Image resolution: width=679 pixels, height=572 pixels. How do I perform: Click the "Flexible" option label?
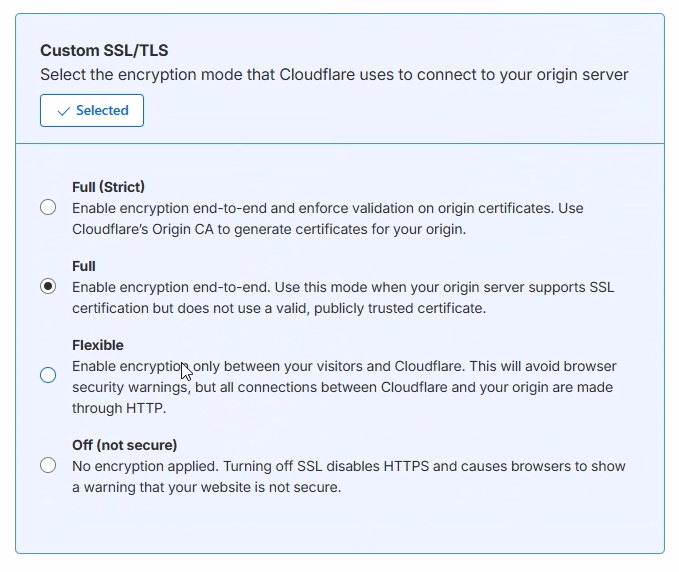coord(98,345)
